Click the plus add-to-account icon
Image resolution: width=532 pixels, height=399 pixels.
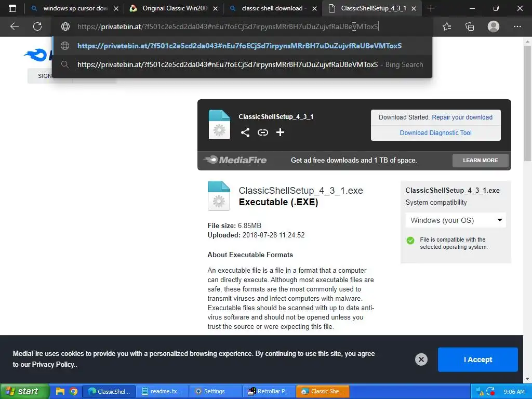click(280, 132)
